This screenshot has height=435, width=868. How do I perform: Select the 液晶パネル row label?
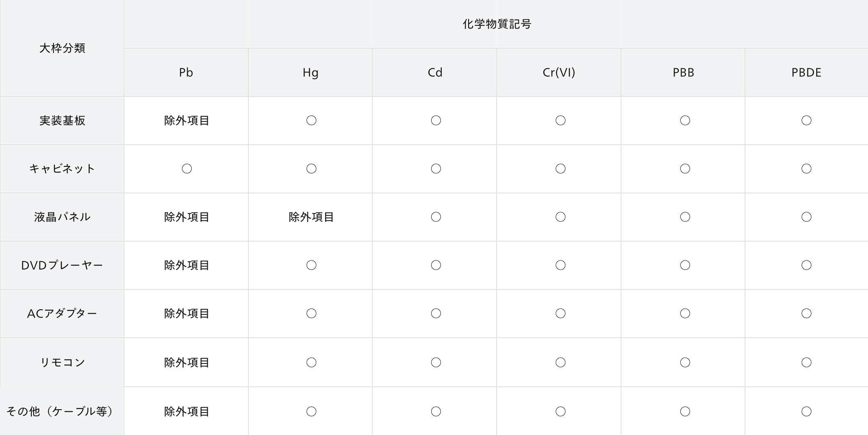point(62,217)
